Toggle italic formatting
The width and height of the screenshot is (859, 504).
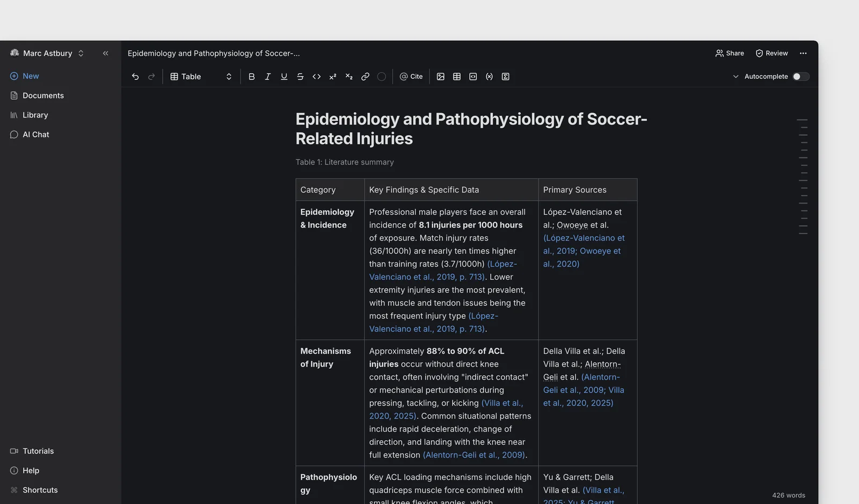[x=267, y=77]
